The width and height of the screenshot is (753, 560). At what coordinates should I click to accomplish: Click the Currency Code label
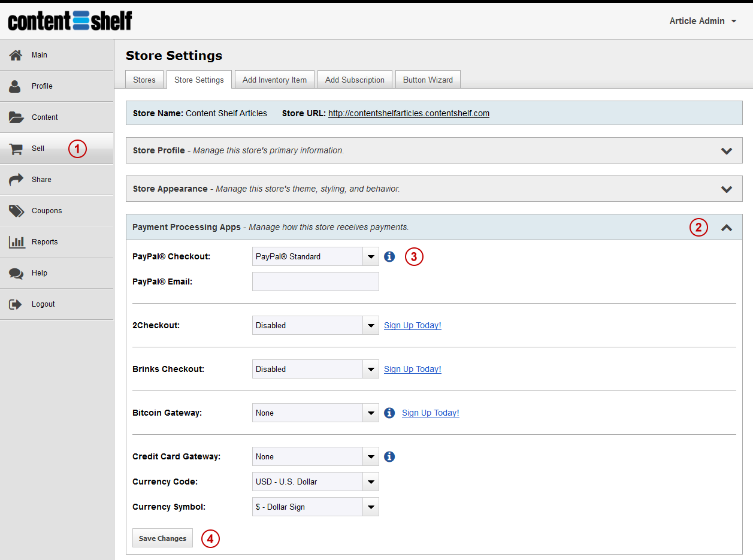[x=165, y=482]
